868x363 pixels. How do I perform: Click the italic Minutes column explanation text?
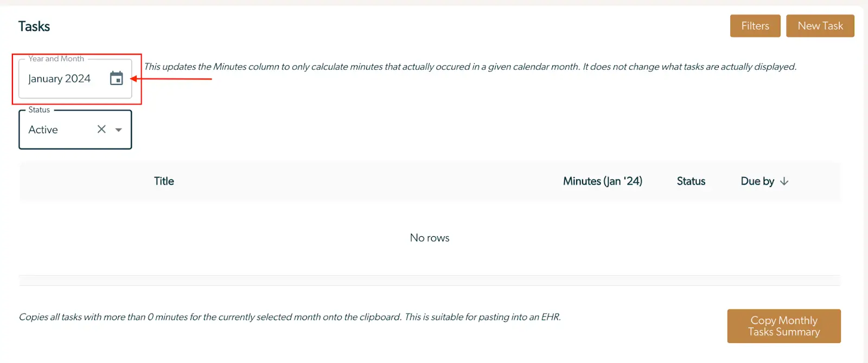[471, 67]
